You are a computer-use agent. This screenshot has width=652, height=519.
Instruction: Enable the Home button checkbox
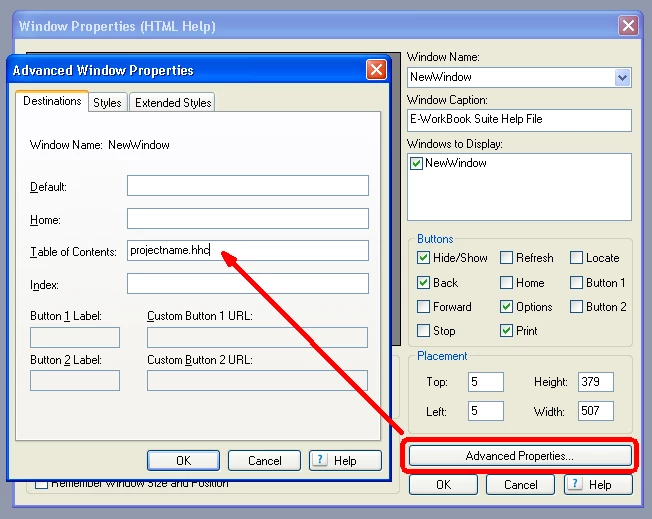pos(506,283)
